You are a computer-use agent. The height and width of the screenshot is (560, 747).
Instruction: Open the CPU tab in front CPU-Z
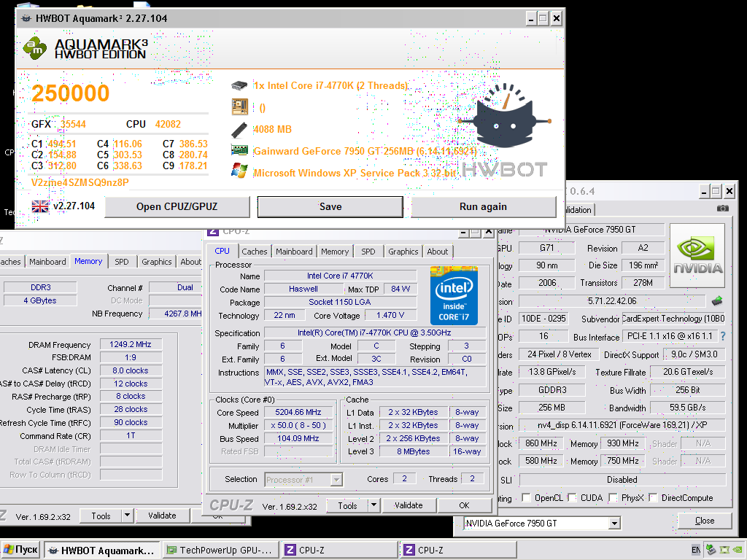(x=222, y=251)
